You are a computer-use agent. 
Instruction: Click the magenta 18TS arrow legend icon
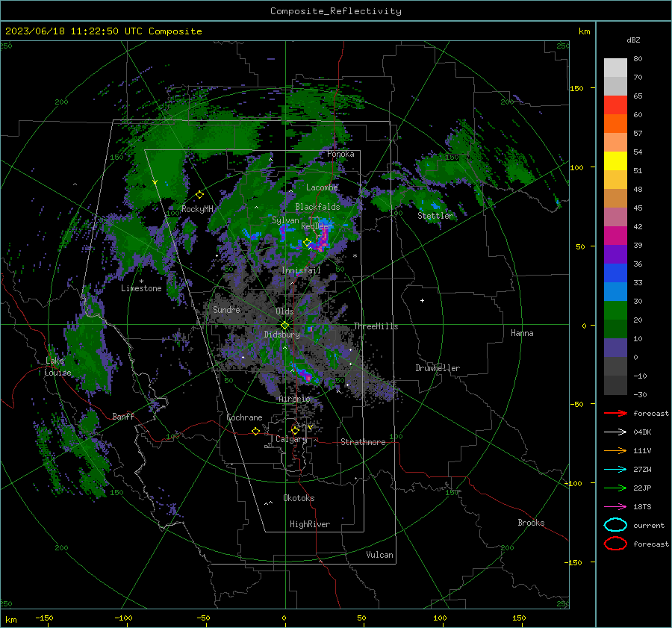click(615, 506)
